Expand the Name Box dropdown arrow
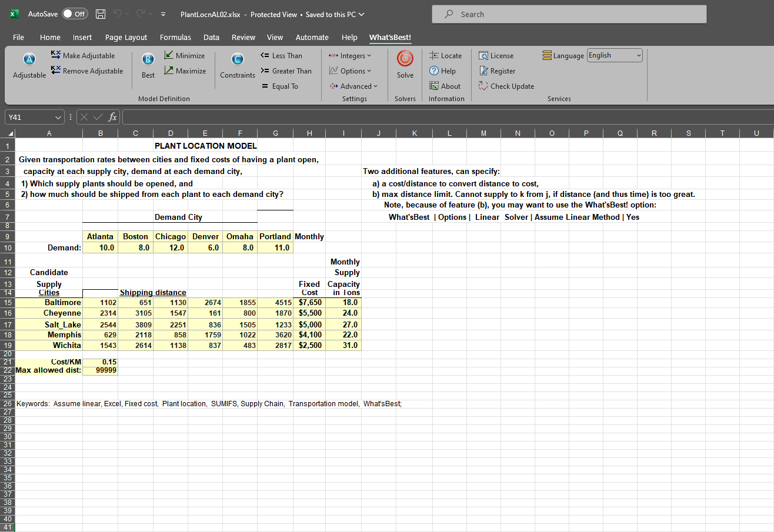The width and height of the screenshot is (774, 532). 57,118
